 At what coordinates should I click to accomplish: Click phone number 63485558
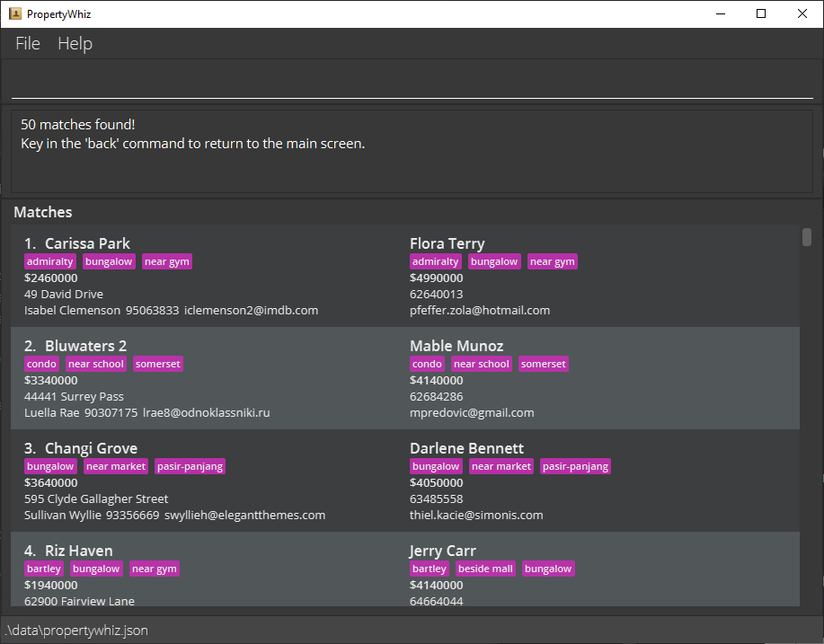pos(436,499)
